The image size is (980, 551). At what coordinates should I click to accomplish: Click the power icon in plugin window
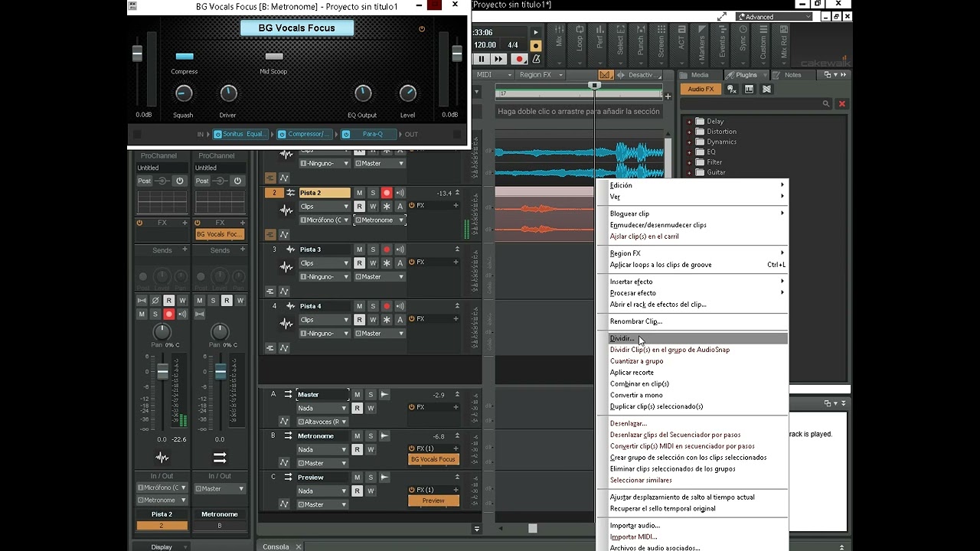click(421, 29)
